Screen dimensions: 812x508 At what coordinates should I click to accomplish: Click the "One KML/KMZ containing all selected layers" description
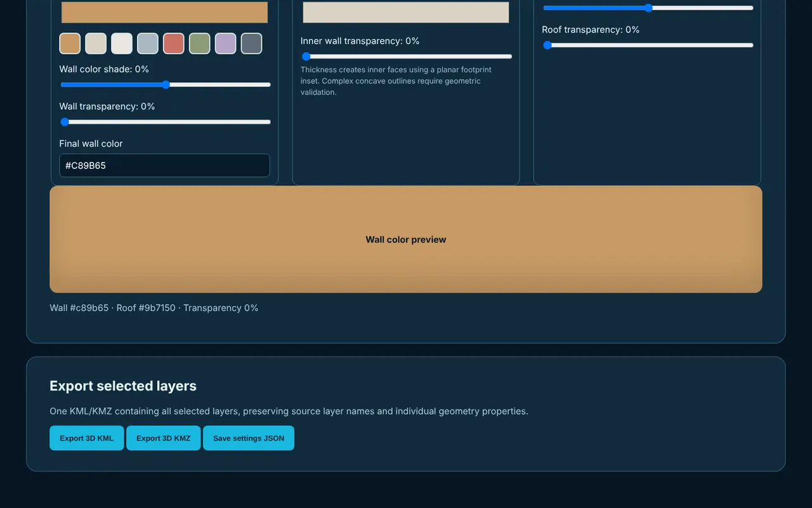(289, 411)
